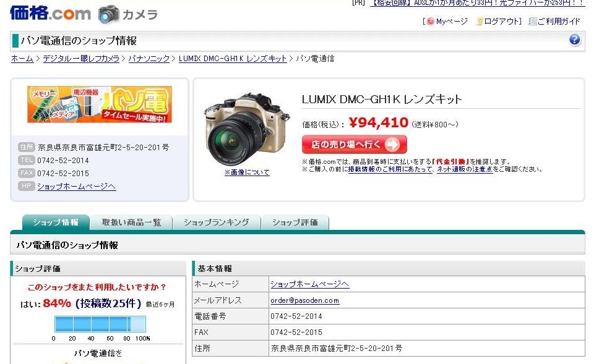Click the ログアウト link
This screenshot has height=364, width=599.
[x=501, y=22]
